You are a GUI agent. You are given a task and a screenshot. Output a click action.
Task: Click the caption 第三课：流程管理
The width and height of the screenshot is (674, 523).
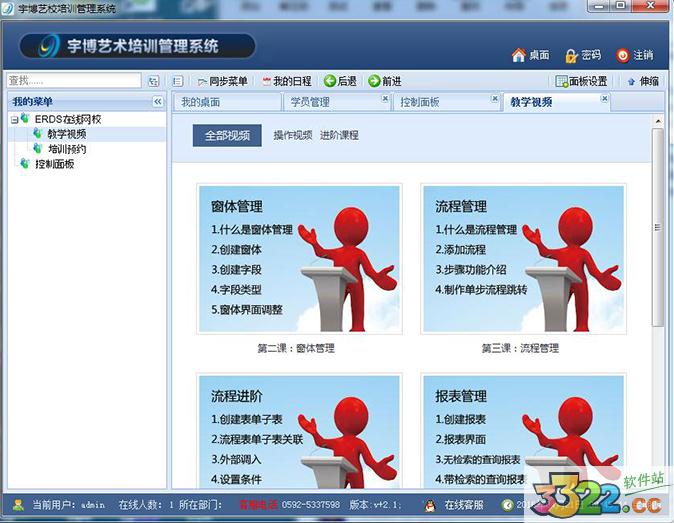click(521, 348)
